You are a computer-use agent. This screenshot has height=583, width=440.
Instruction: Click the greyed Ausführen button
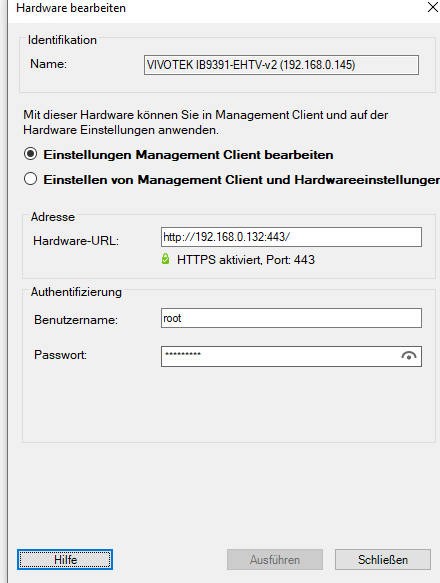point(275,560)
